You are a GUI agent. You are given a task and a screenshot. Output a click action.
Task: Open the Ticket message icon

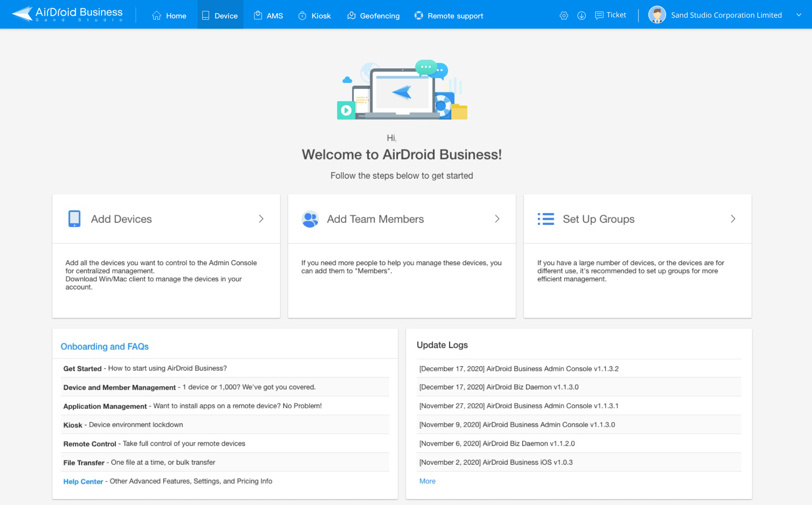click(599, 15)
